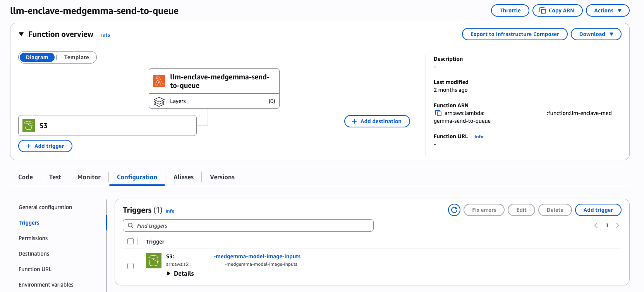Select Triggers in side menu

tap(29, 223)
